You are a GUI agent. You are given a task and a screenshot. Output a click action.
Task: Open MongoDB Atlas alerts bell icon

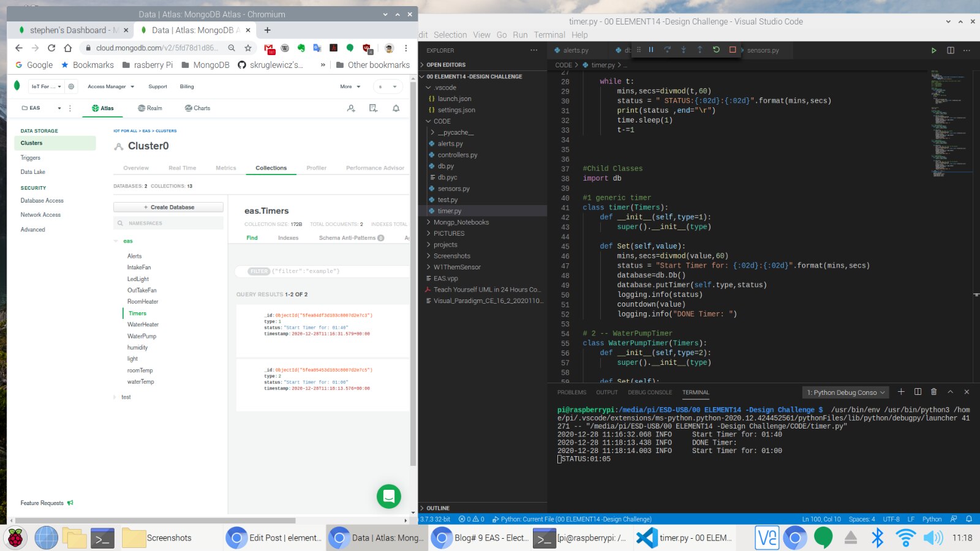(396, 108)
